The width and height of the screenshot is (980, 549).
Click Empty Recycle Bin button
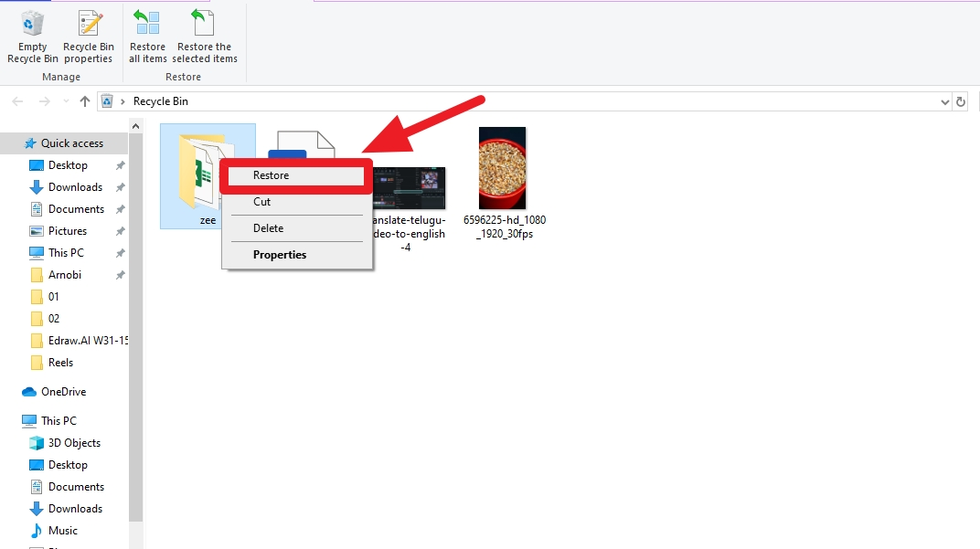point(33,37)
